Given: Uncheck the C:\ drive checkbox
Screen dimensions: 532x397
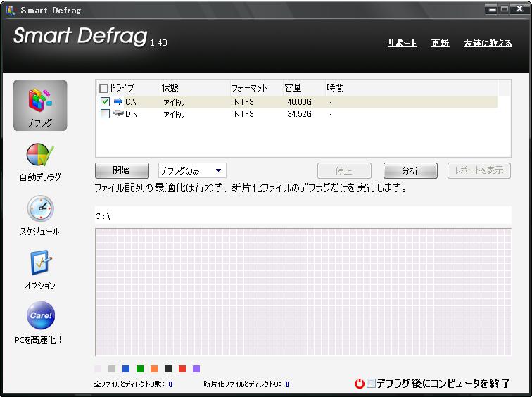Looking at the screenshot, I should tap(105, 101).
